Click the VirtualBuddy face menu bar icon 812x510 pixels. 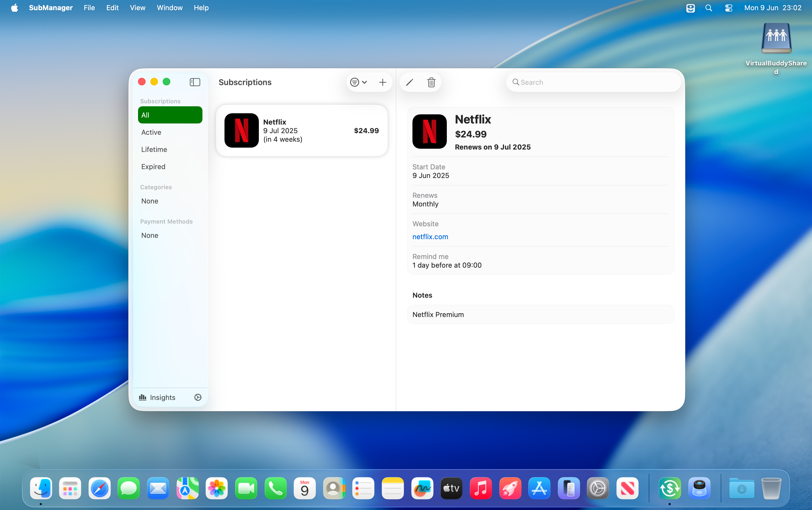click(690, 8)
